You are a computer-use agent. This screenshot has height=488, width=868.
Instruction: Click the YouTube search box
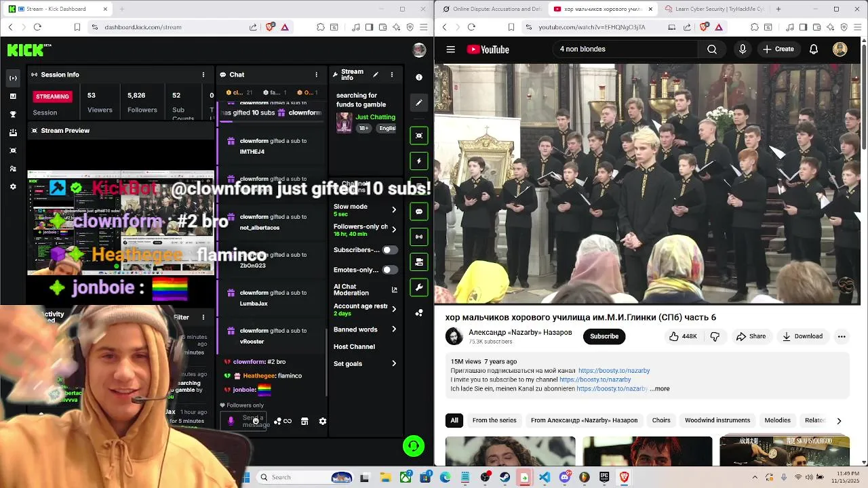[x=624, y=49]
